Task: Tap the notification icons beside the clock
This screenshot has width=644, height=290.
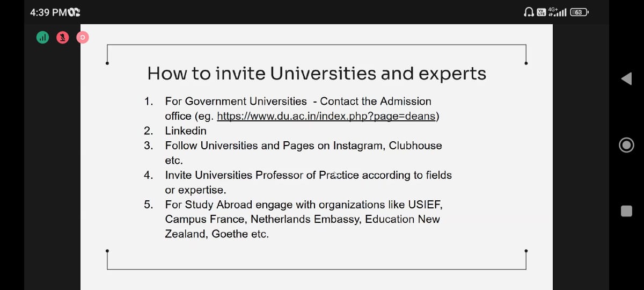Action: pos(74,12)
